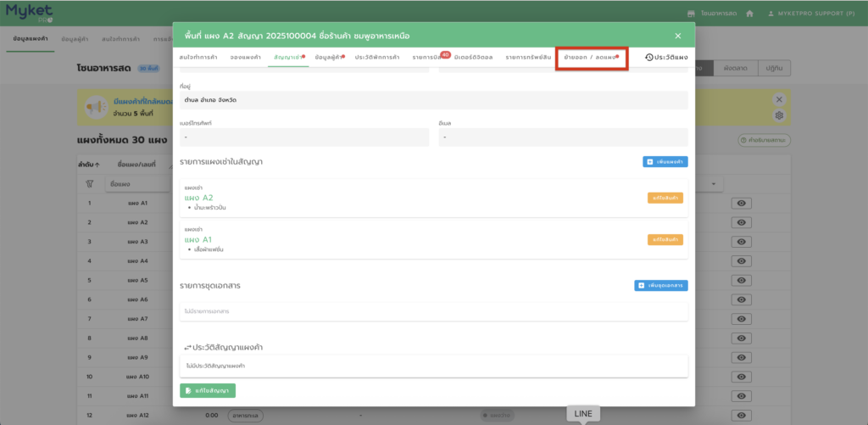Click the eye icon for row แผง A1
This screenshot has width=868, height=425.
pos(741,204)
